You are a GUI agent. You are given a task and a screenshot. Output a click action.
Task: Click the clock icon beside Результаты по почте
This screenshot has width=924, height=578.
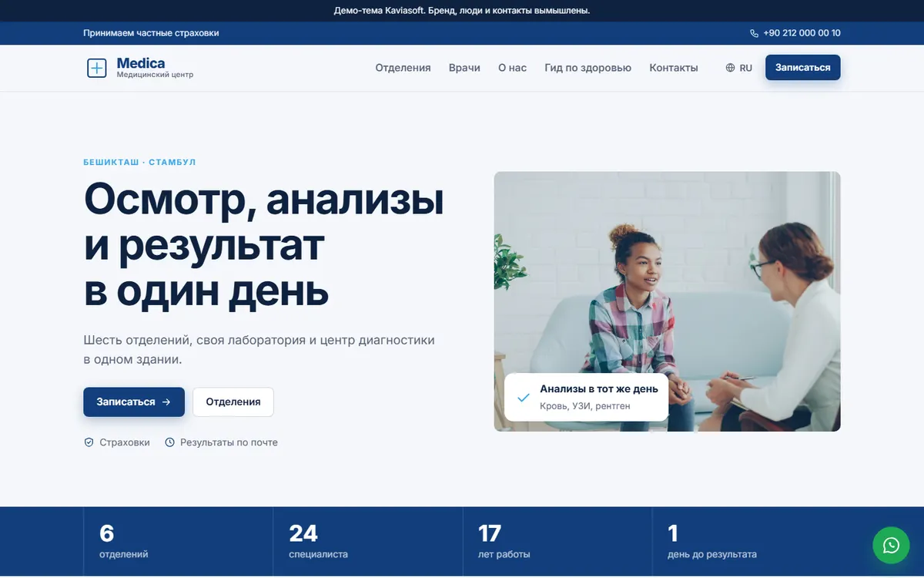pyautogui.click(x=169, y=442)
